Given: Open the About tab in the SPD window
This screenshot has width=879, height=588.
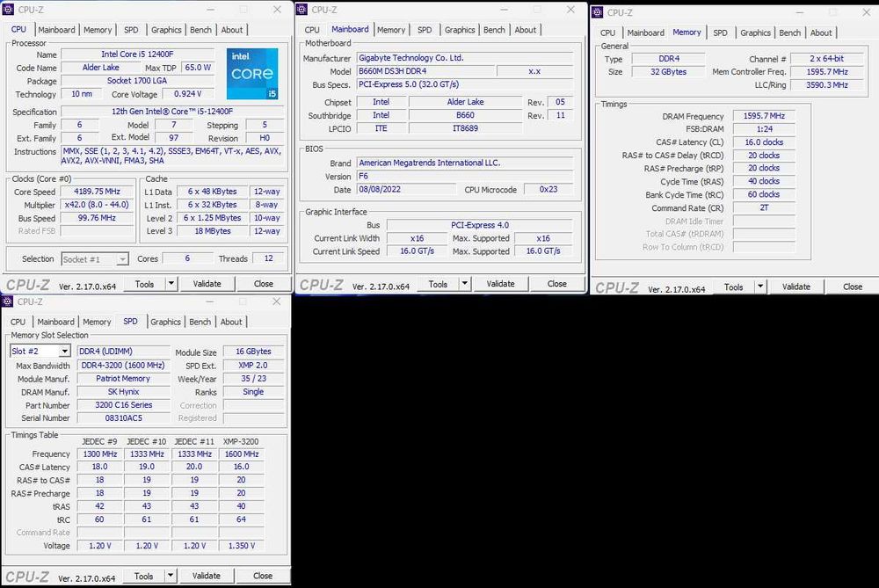Looking at the screenshot, I should 231,322.
